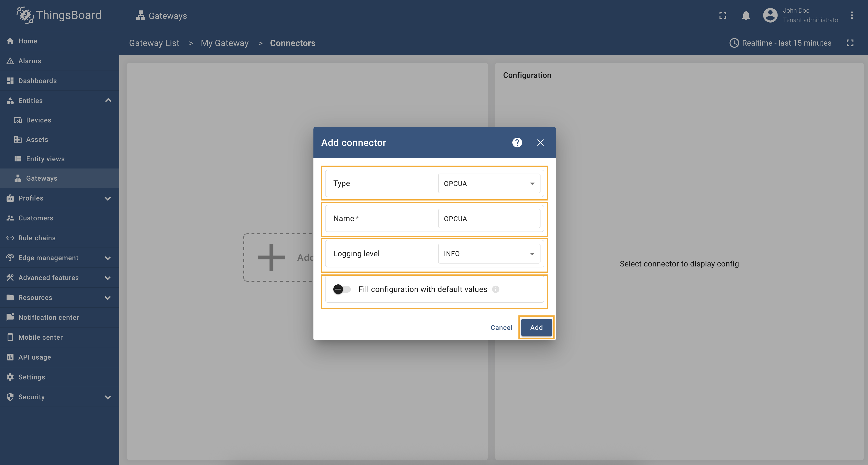Click the dashboard fullscreen expand icon
868x465 pixels.
tap(850, 43)
